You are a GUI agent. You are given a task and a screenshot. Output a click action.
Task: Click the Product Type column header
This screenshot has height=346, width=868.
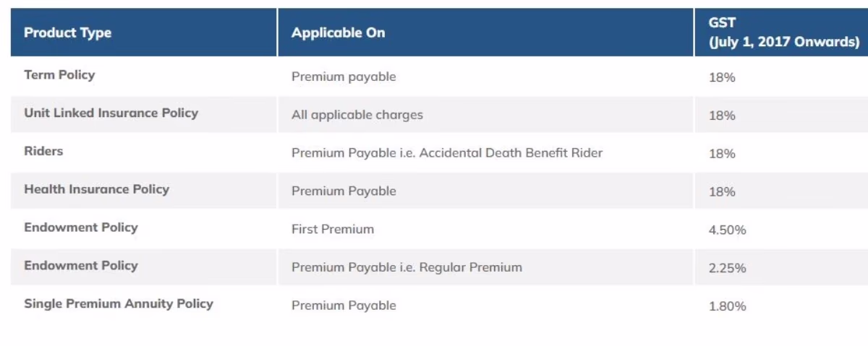[68, 33]
